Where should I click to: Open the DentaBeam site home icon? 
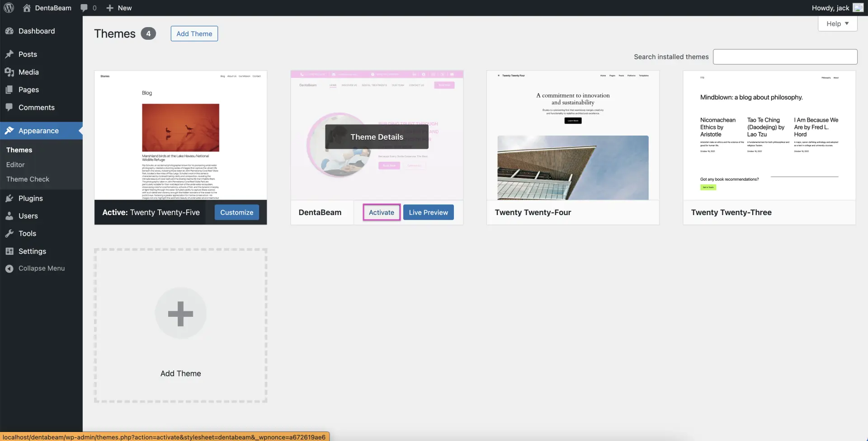point(27,8)
